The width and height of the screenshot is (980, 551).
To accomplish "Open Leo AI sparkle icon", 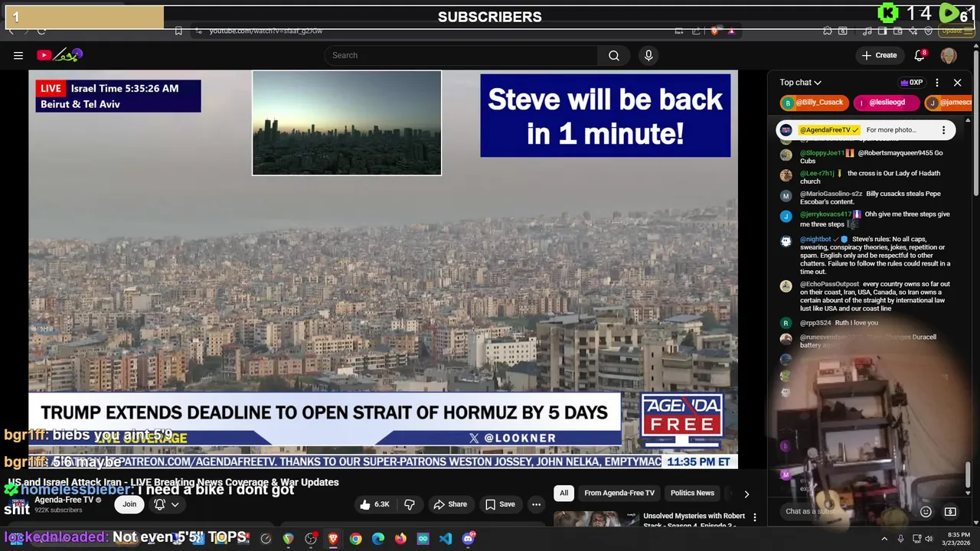I will 913,31.
